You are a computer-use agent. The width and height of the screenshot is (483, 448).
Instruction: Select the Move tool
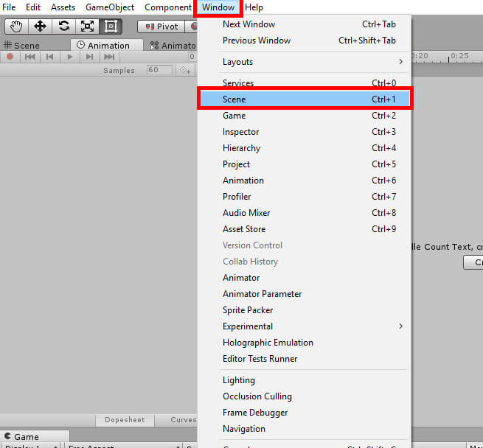point(40,27)
